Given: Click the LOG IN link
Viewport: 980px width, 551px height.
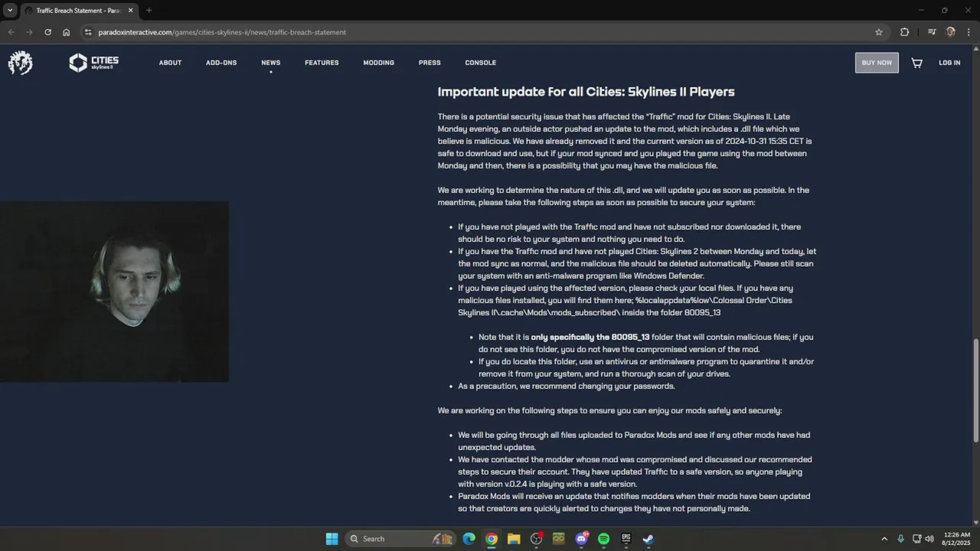Looking at the screenshot, I should tap(949, 63).
